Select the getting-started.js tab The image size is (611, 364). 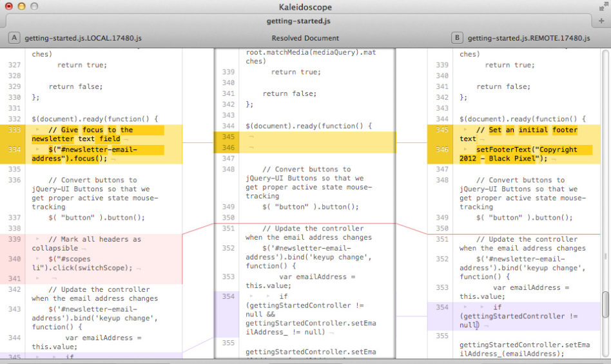coord(298,21)
